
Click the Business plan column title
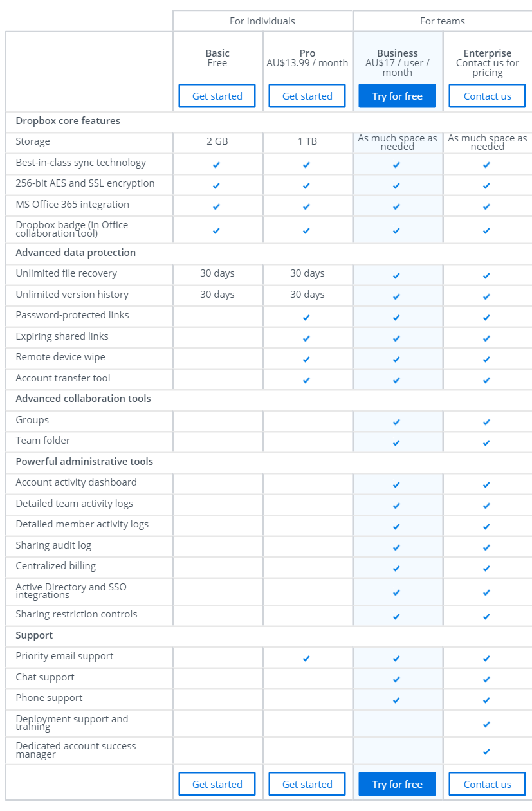(398, 53)
